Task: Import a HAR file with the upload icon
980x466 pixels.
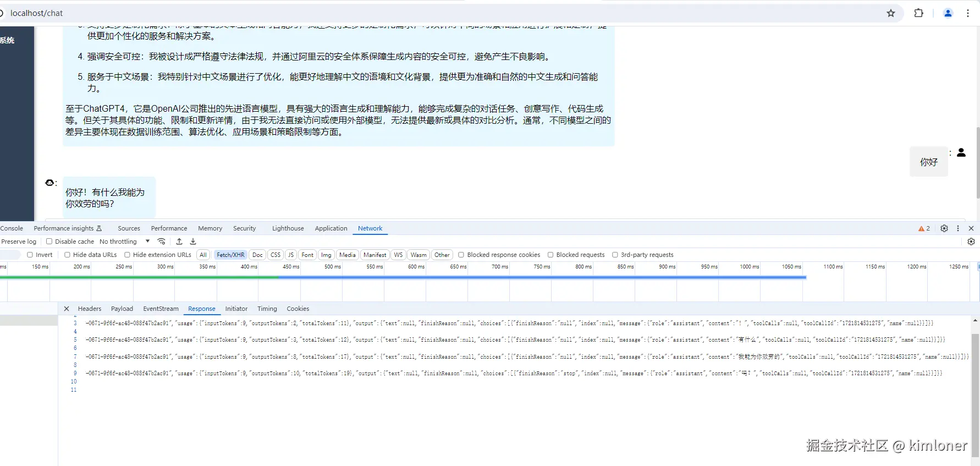Action: [179, 242]
